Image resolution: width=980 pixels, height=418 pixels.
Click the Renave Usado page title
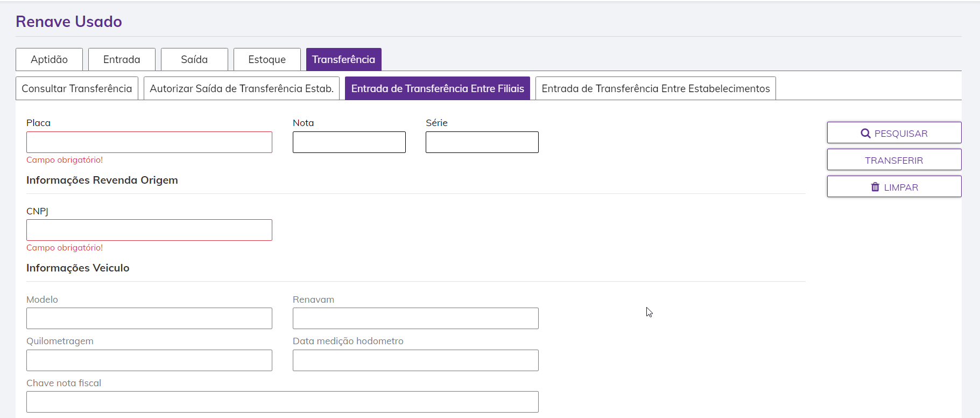coord(69,22)
